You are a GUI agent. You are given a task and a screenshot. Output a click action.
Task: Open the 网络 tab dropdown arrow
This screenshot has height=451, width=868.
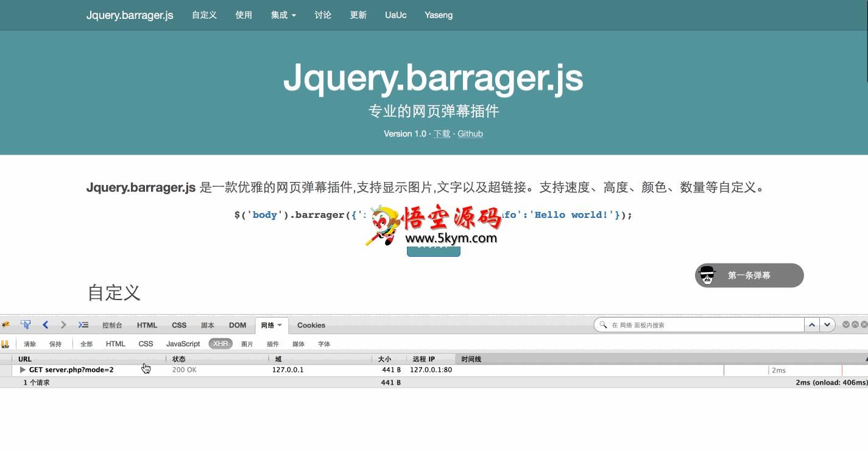coord(280,326)
